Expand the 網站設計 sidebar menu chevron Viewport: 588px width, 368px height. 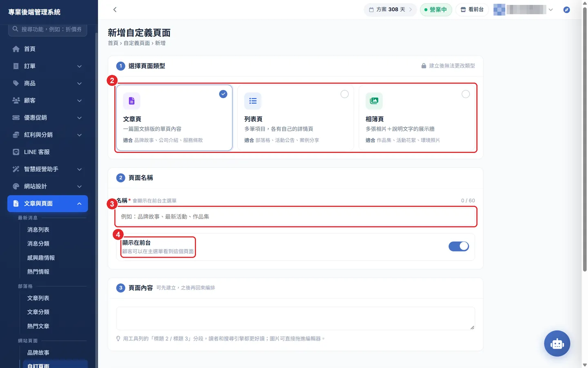(x=80, y=186)
